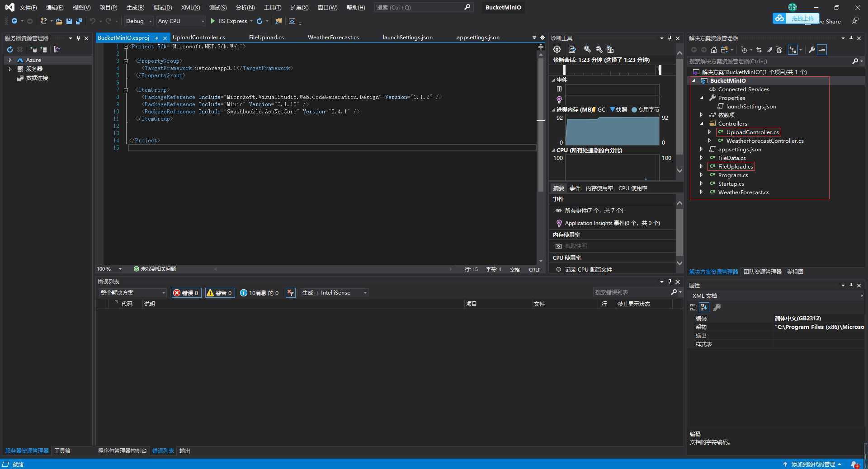
Task: Click Connect to Server icon in Server Explorer
Action: coord(44,49)
